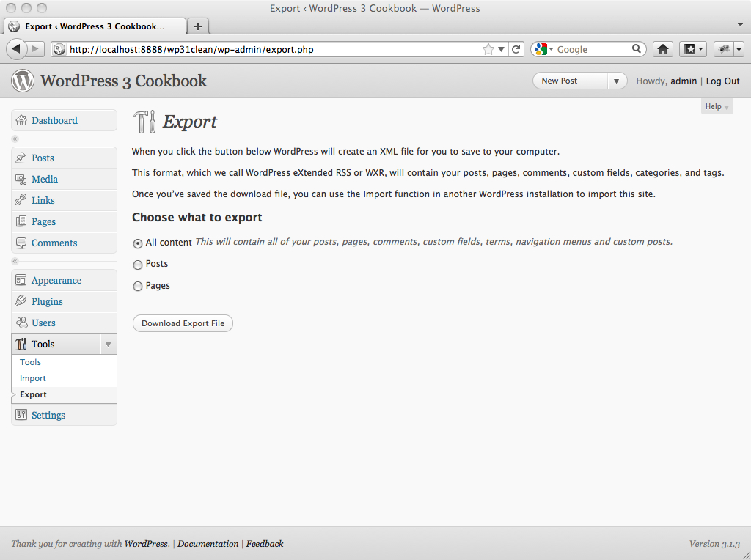Open the Posts menu item
Image resolution: width=751 pixels, height=560 pixels.
(x=64, y=158)
